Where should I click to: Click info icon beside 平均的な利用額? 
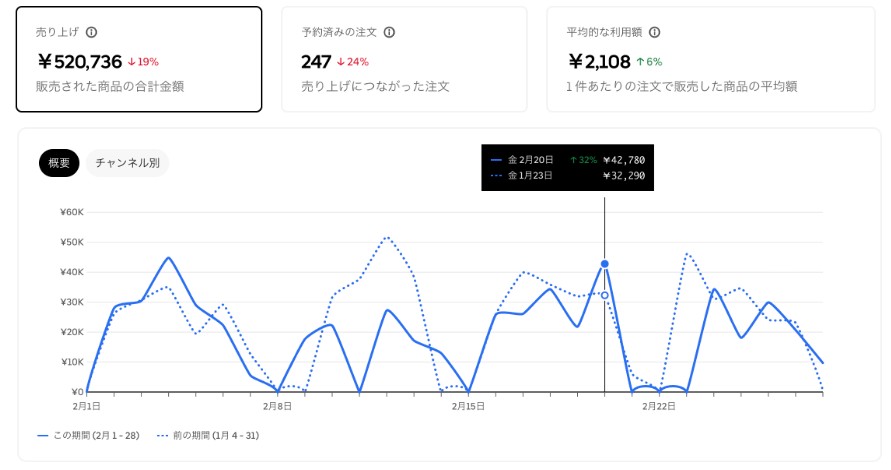point(655,32)
